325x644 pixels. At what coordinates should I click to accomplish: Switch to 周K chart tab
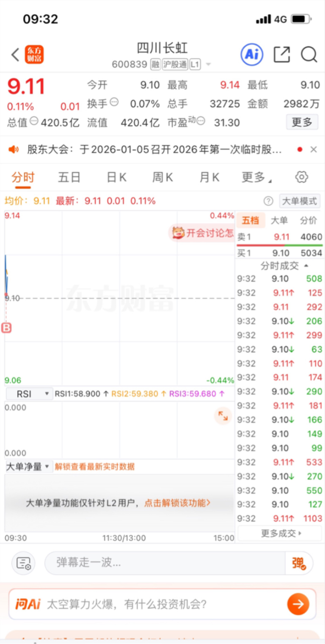click(x=162, y=177)
